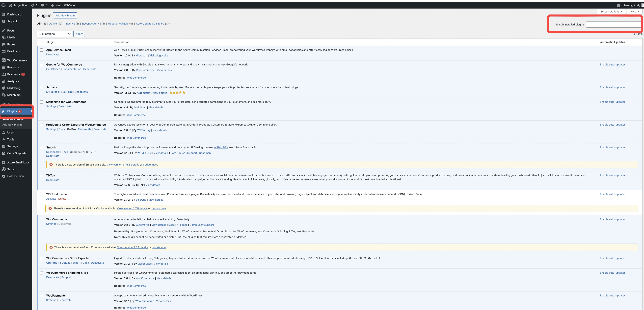This screenshot has height=310, width=644.
Task: Open the Smush sidebar item
Action: [x=11, y=169]
